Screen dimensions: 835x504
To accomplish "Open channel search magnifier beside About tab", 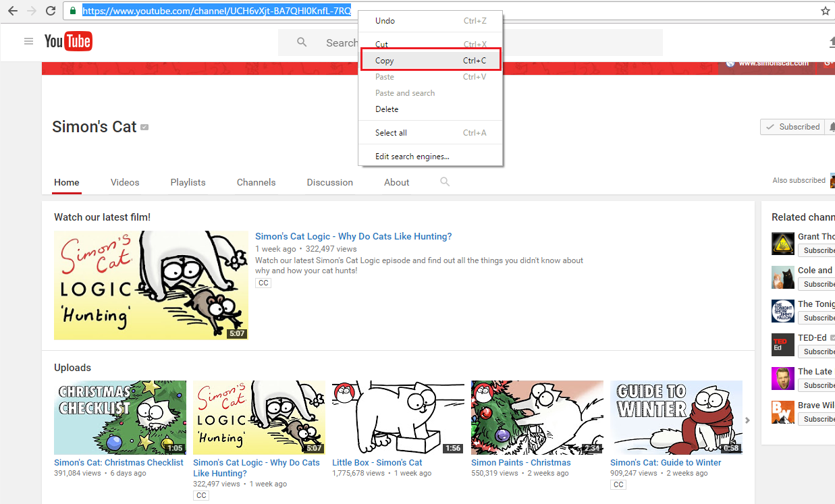I will 445,181.
